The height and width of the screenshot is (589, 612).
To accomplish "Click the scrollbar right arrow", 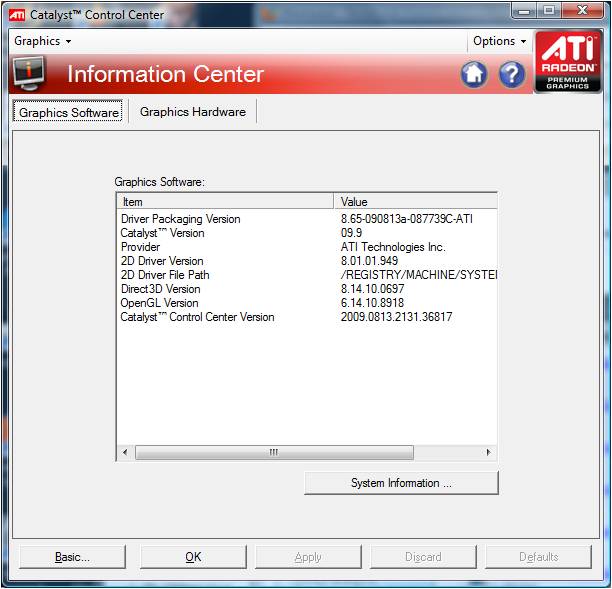I will coord(488,452).
